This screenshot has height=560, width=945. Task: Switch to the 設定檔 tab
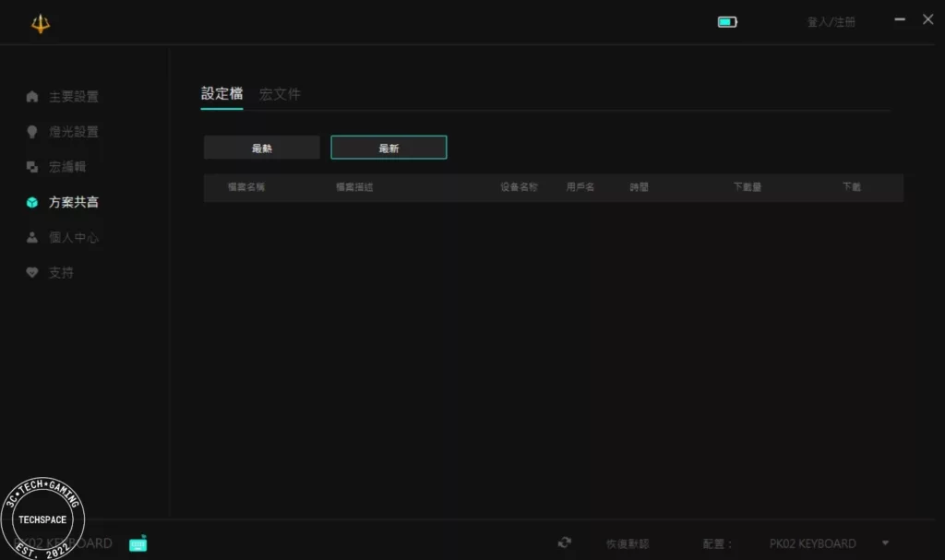pos(221,94)
